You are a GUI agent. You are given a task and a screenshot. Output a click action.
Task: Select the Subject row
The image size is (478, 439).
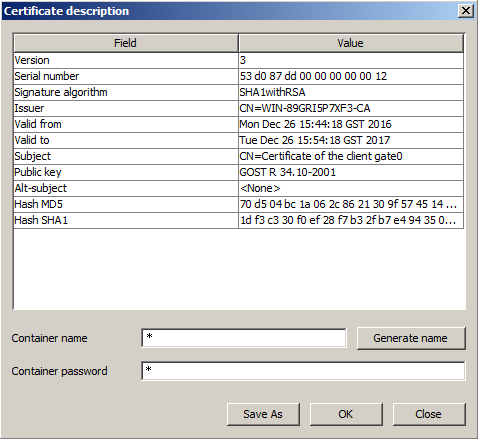click(x=238, y=156)
